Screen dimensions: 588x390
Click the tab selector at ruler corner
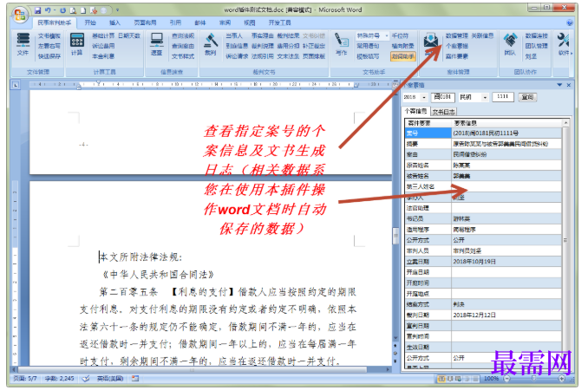tap(16, 85)
